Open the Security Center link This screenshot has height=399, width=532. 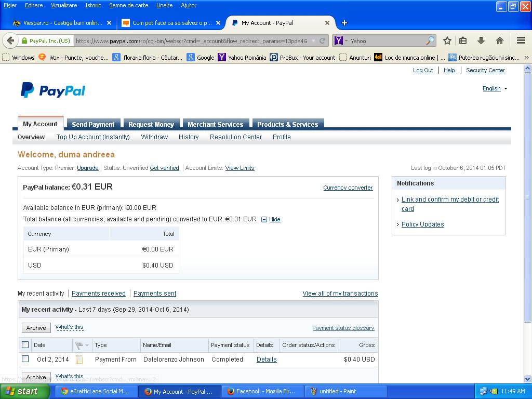coord(486,70)
